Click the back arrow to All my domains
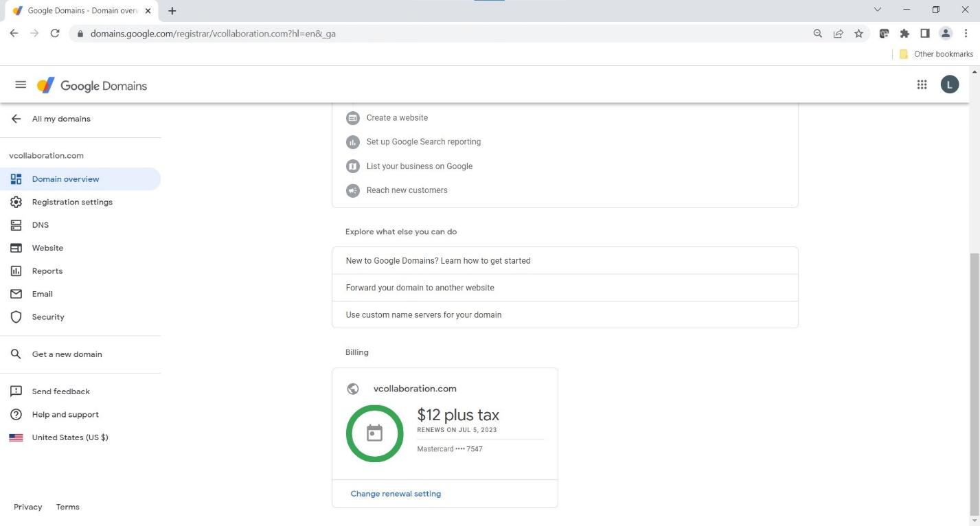Image resolution: width=980 pixels, height=526 pixels. pos(16,119)
